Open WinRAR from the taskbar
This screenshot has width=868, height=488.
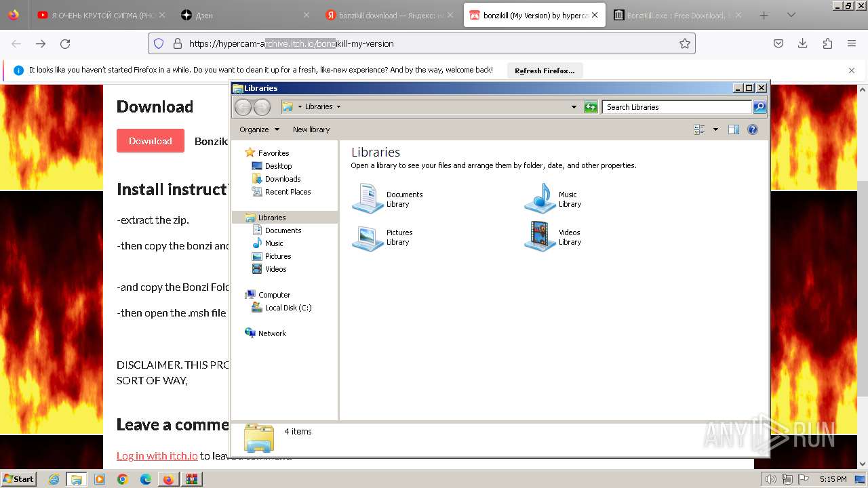coord(191,479)
